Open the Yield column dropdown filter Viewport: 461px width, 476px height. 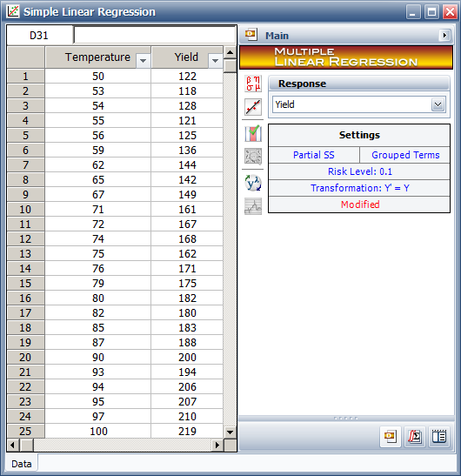[215, 60]
